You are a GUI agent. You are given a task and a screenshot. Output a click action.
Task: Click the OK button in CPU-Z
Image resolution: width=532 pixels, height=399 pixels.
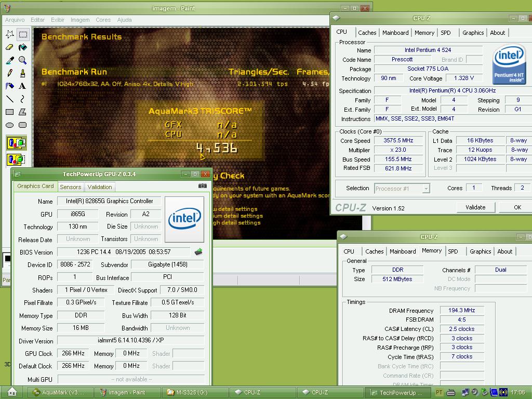517,207
